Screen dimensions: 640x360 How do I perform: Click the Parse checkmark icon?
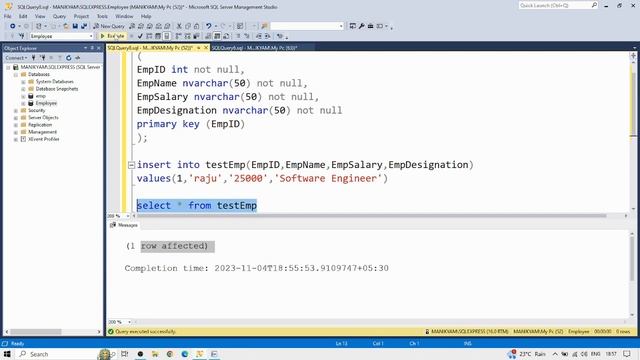(x=140, y=36)
